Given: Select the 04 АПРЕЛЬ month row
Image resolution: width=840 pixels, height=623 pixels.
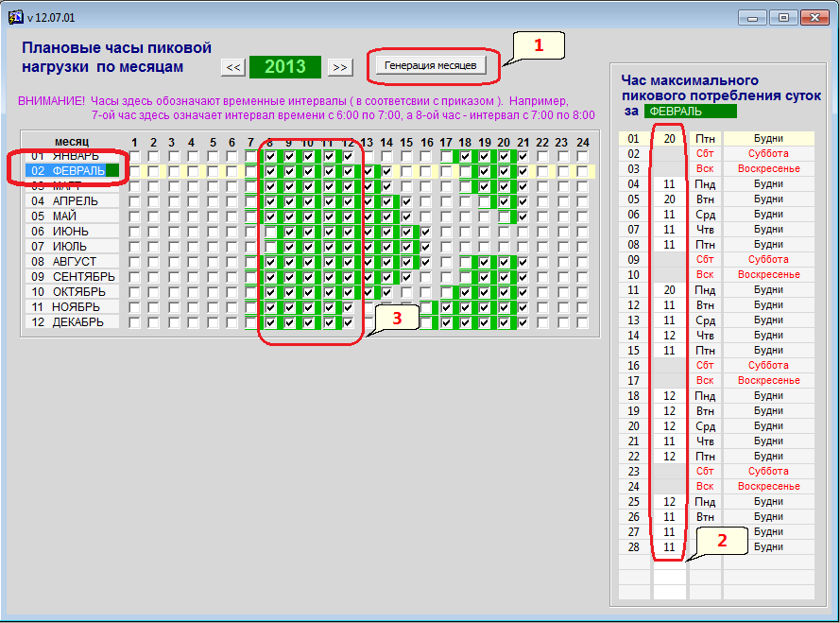Looking at the screenshot, I should [74, 201].
